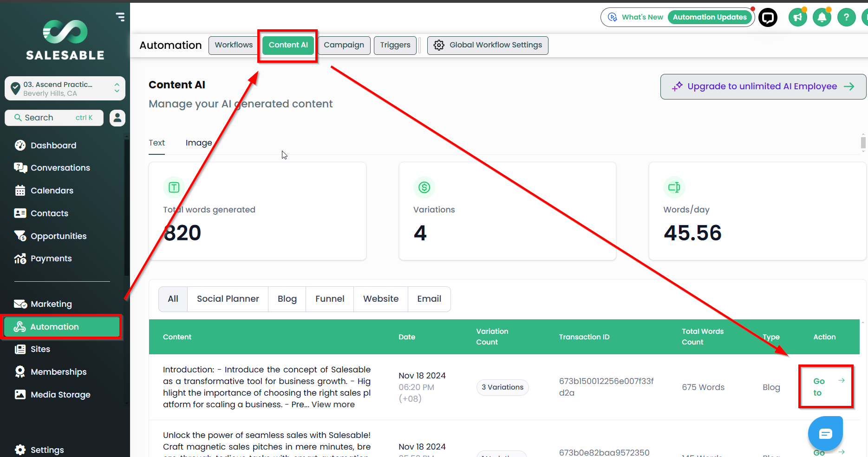Screen dimensions: 868x457
Task: Open Conversations in the sidebar
Action: (60, 168)
